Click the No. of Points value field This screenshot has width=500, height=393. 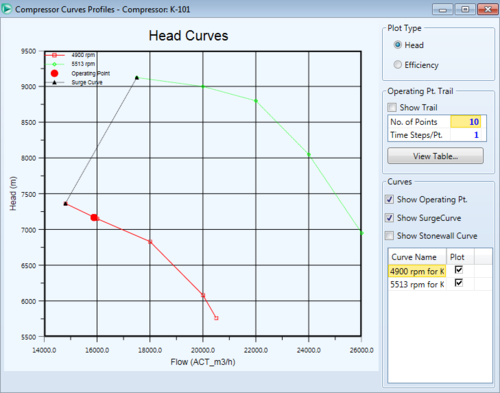tap(466, 122)
